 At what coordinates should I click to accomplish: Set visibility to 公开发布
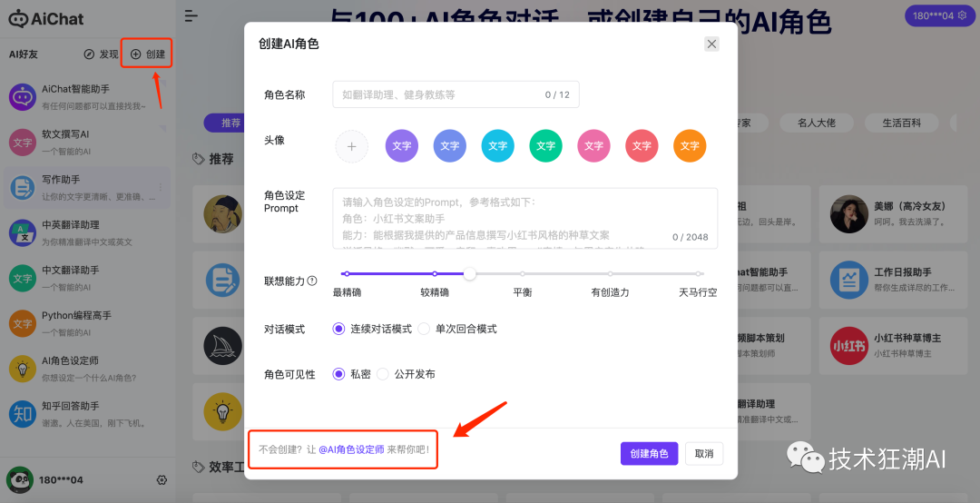(x=383, y=374)
